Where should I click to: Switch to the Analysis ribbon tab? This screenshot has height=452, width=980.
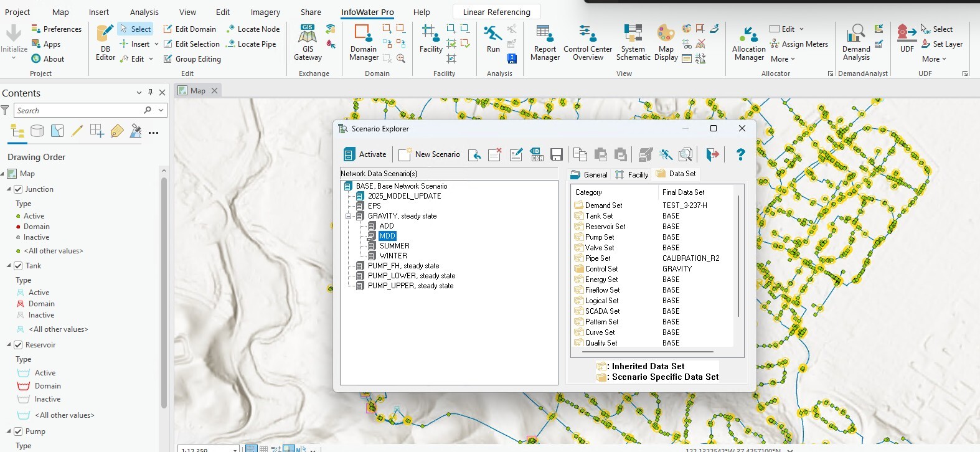[144, 12]
